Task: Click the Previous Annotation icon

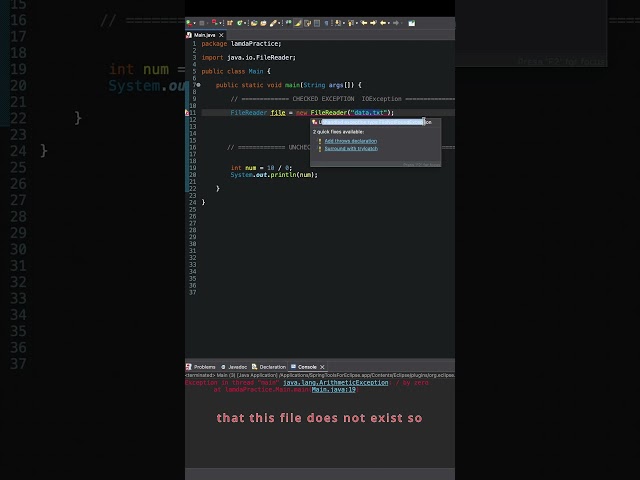Action: pyautogui.click(x=351, y=23)
